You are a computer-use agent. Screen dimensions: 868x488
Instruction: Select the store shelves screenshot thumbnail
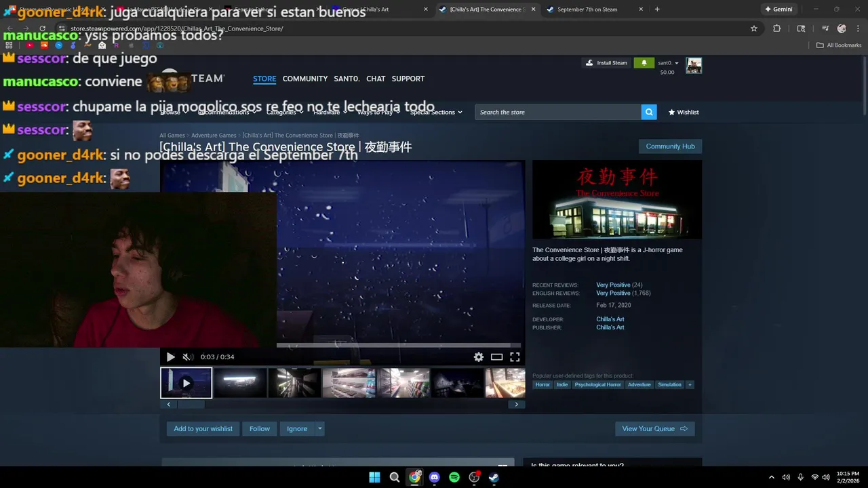(349, 383)
